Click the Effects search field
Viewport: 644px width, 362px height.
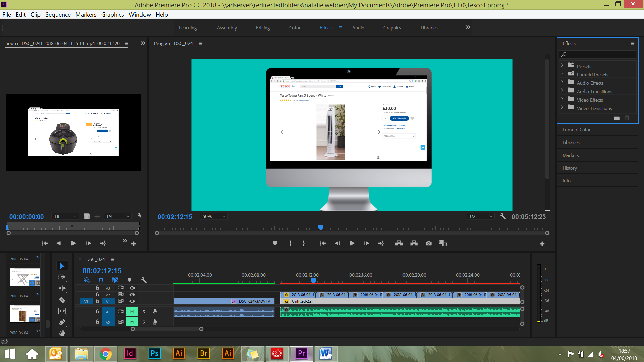pyautogui.click(x=598, y=54)
